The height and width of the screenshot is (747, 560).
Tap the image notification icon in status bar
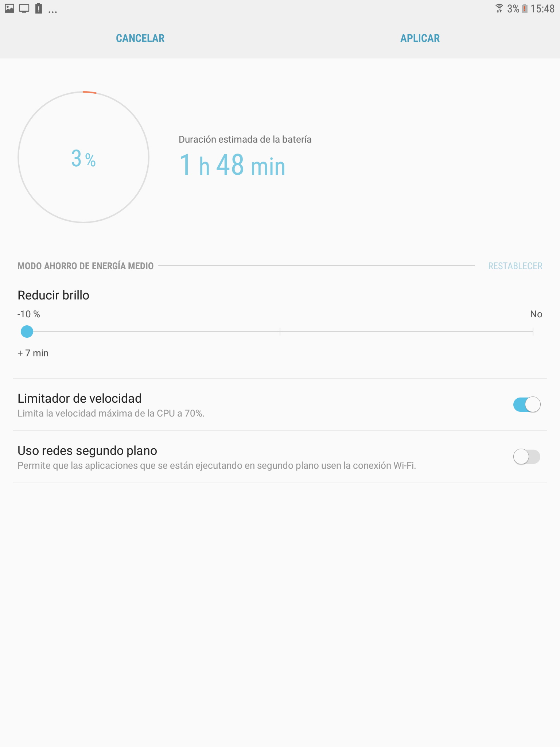click(9, 8)
